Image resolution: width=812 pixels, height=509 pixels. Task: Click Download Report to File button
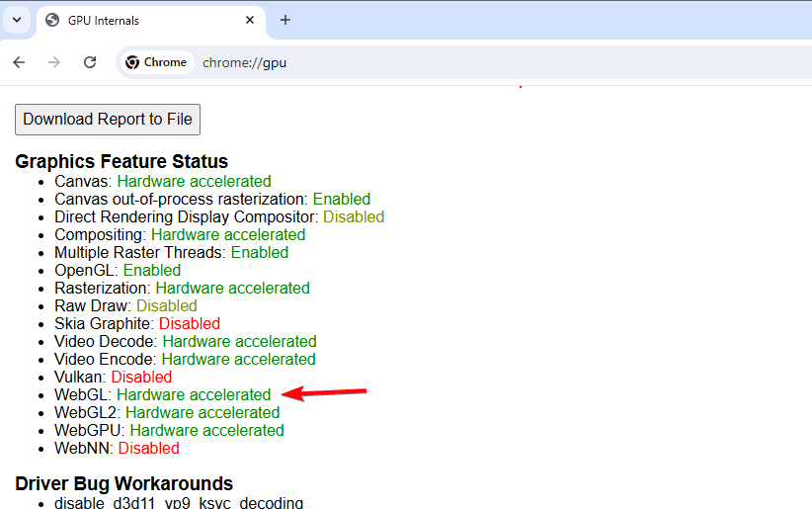click(108, 120)
